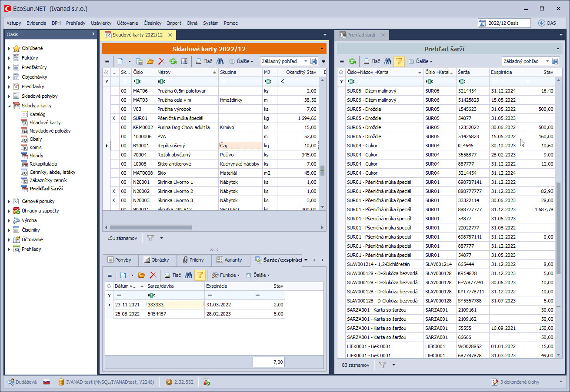The height and width of the screenshot is (392, 570).
Task: Click Tlač print button in Prehľad šarží
Action: [x=372, y=62]
